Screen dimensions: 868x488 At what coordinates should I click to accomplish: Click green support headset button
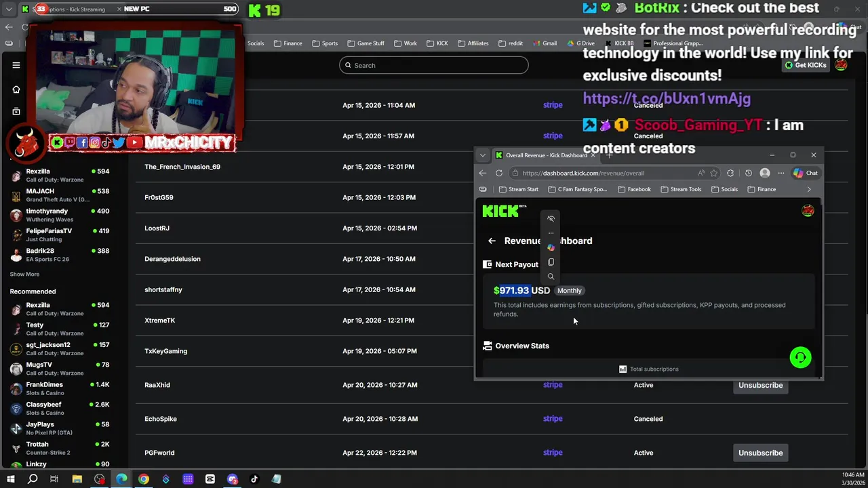[x=800, y=357]
